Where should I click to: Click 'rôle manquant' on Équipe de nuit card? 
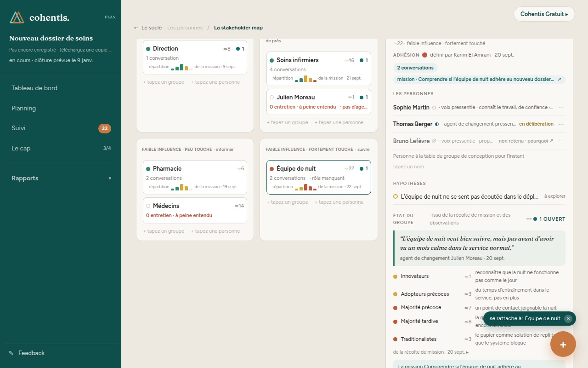tap(328, 178)
